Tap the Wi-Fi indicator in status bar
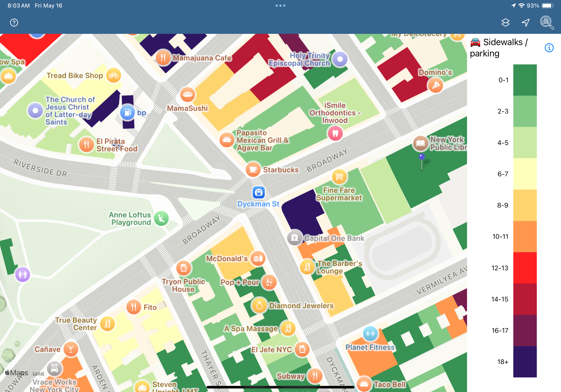 (522, 6)
